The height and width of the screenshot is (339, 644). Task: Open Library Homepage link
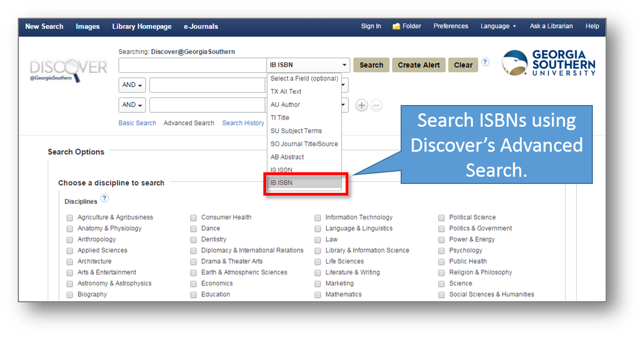pos(142,26)
